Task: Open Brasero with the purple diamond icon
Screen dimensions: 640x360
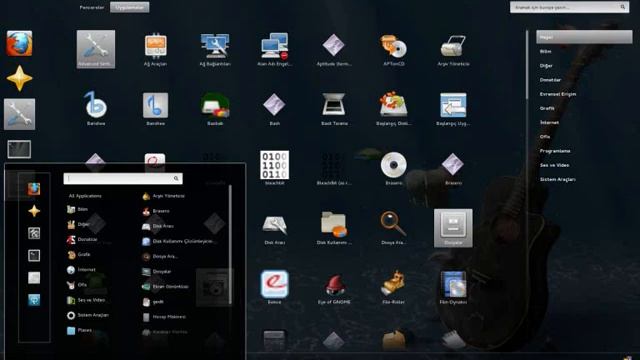Action: click(x=453, y=168)
